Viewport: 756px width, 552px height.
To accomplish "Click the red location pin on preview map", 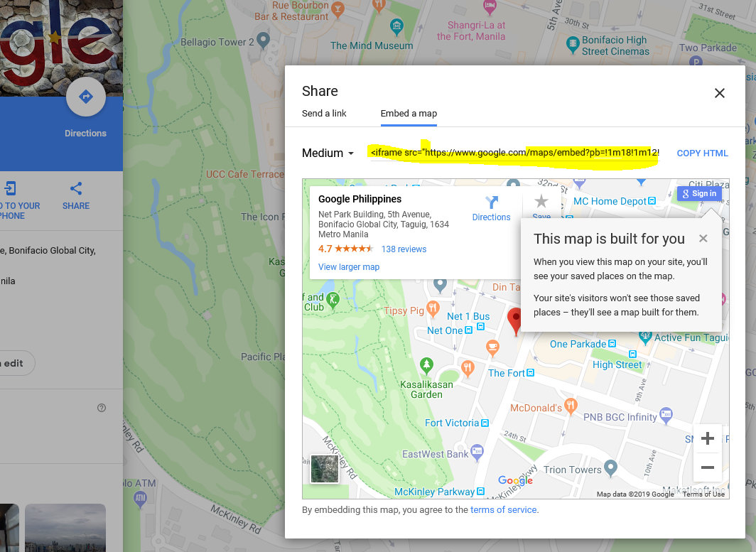I will click(515, 321).
